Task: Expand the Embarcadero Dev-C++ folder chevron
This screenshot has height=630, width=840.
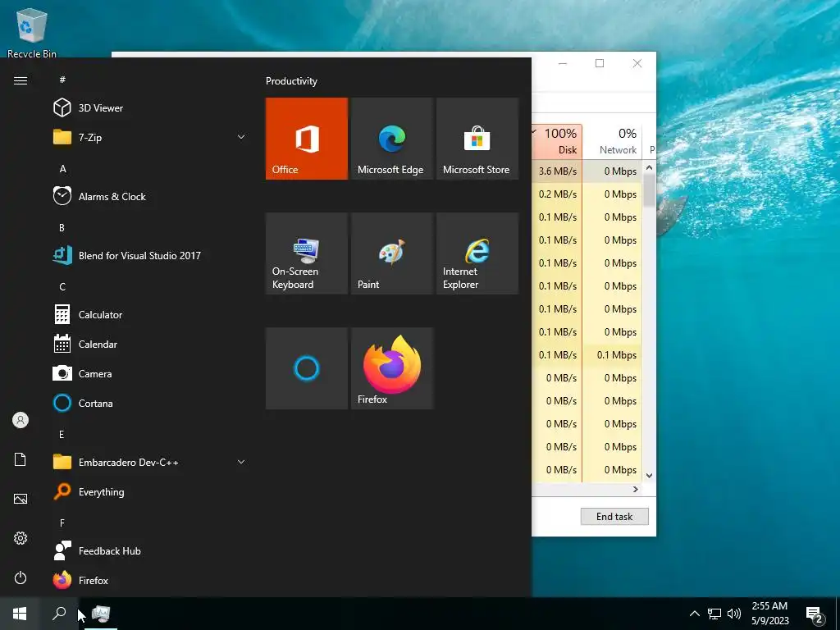Action: click(241, 462)
